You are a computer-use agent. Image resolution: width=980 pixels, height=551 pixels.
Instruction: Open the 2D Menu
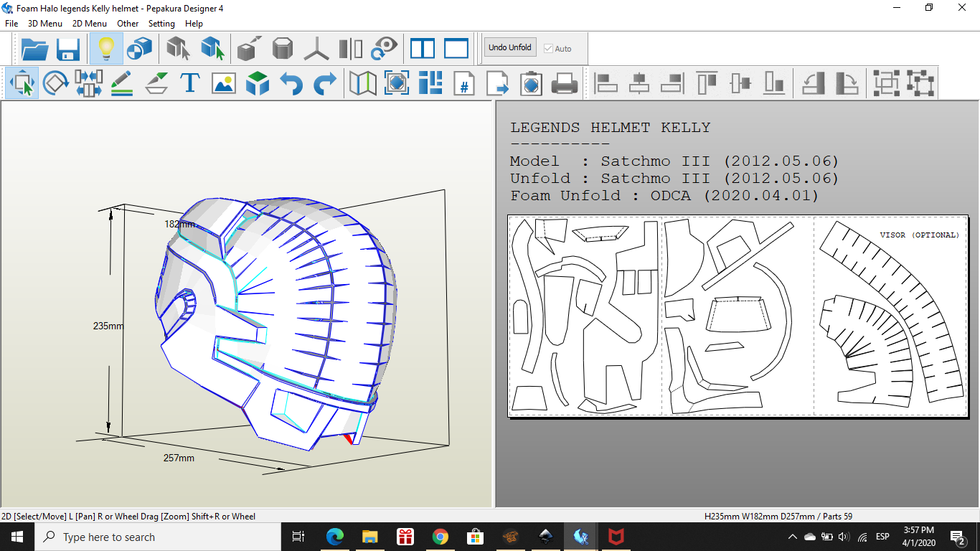89,24
